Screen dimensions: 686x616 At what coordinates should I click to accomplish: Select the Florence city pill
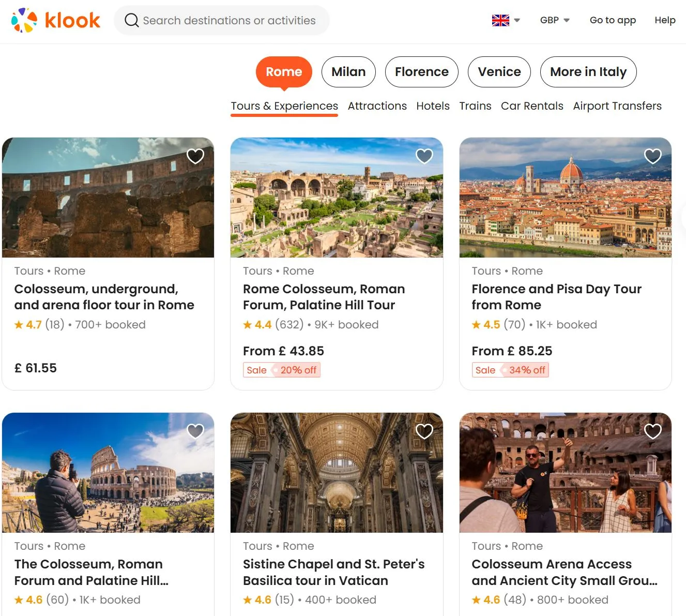coord(421,72)
